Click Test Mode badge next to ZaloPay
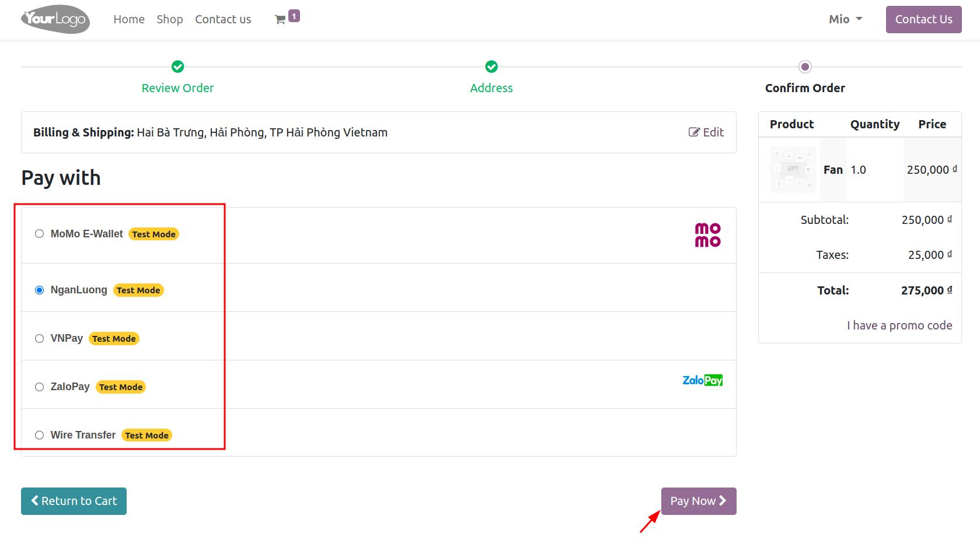Screen dimensions: 980x547 121,387
